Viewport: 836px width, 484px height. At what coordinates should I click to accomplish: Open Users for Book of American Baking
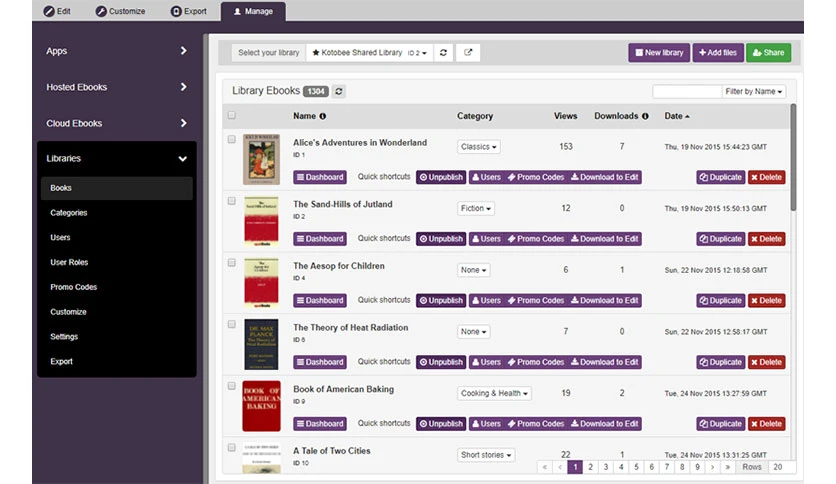point(486,424)
